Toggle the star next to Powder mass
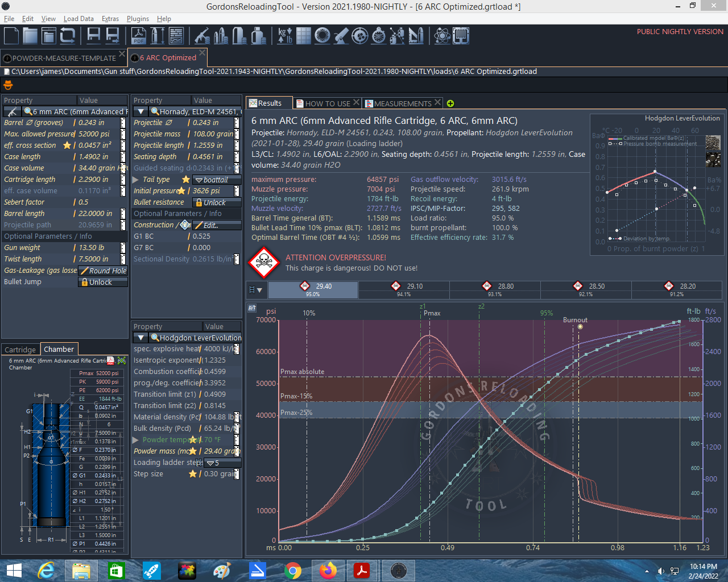728x582 pixels. (x=193, y=451)
